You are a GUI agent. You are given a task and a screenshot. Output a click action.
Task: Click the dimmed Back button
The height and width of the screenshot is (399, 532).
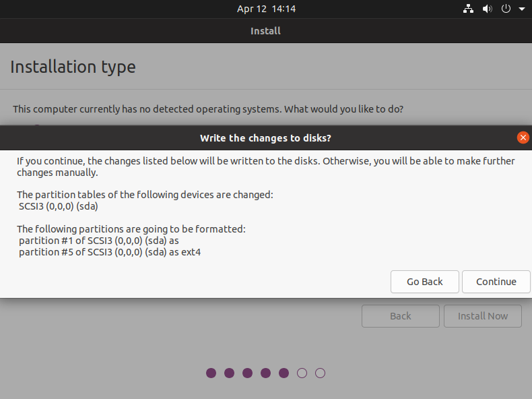click(401, 316)
